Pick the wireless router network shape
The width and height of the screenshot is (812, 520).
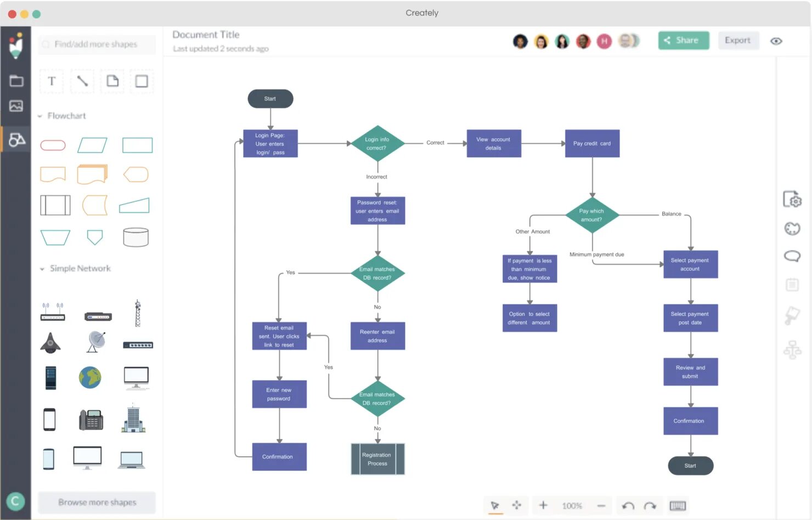53,312
